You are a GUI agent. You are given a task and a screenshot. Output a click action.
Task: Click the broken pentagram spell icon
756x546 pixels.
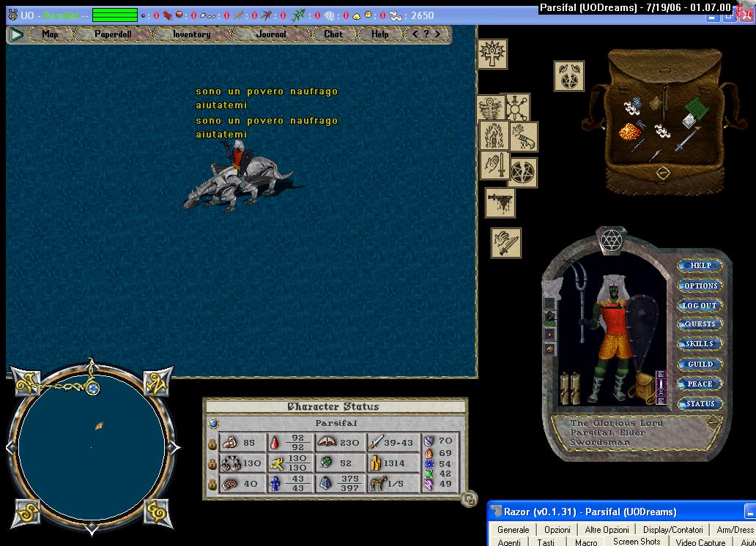click(523, 173)
